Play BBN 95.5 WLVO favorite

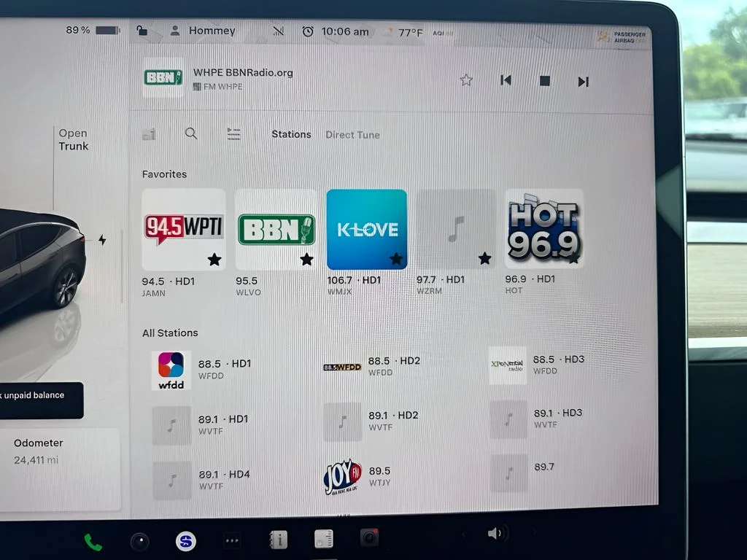click(x=276, y=230)
